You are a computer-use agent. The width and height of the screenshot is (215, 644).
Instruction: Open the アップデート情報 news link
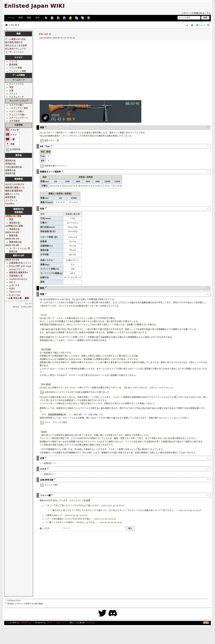click(18, 71)
